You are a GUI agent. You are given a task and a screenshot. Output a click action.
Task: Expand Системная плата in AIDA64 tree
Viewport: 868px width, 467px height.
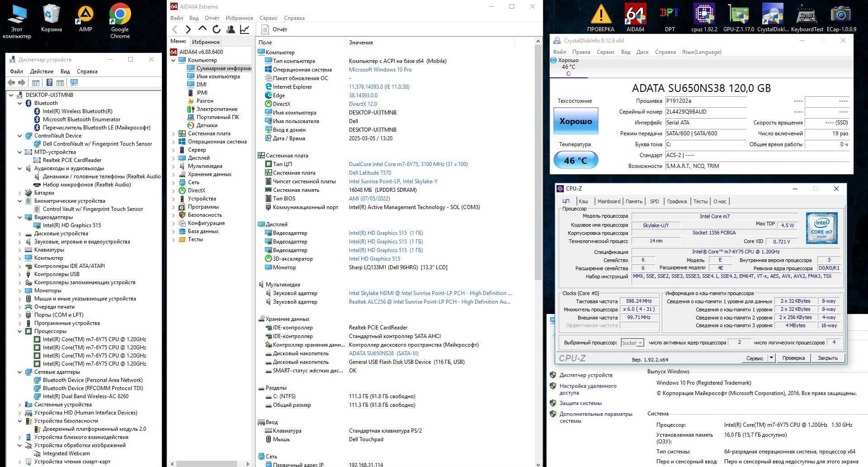(174, 133)
